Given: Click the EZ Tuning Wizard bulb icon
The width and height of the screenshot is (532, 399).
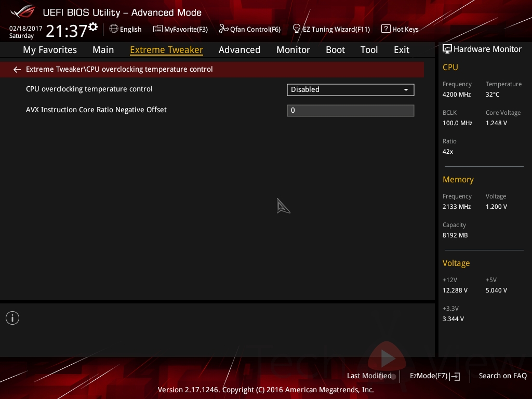Looking at the screenshot, I should [297, 29].
